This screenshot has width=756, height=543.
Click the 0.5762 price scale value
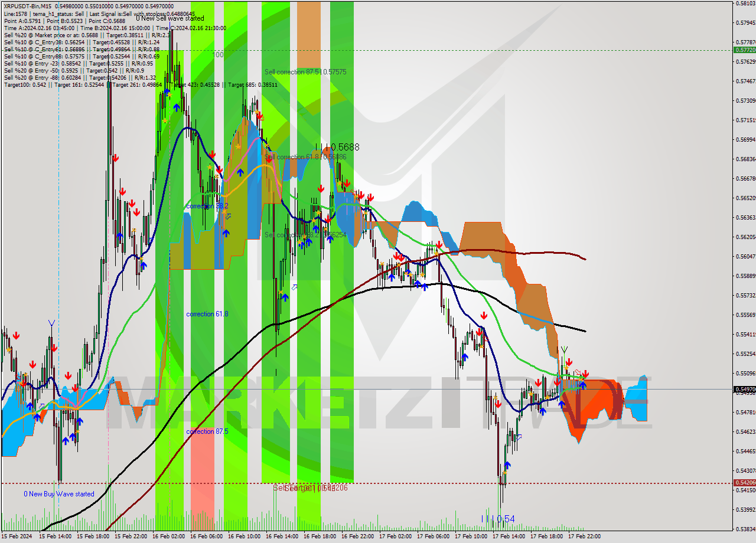pyautogui.click(x=746, y=62)
